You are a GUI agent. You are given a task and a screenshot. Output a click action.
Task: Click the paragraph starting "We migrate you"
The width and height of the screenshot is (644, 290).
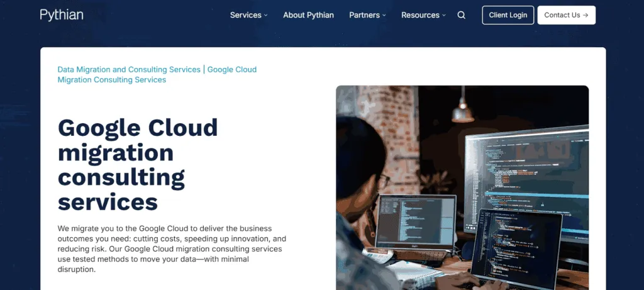click(x=172, y=249)
